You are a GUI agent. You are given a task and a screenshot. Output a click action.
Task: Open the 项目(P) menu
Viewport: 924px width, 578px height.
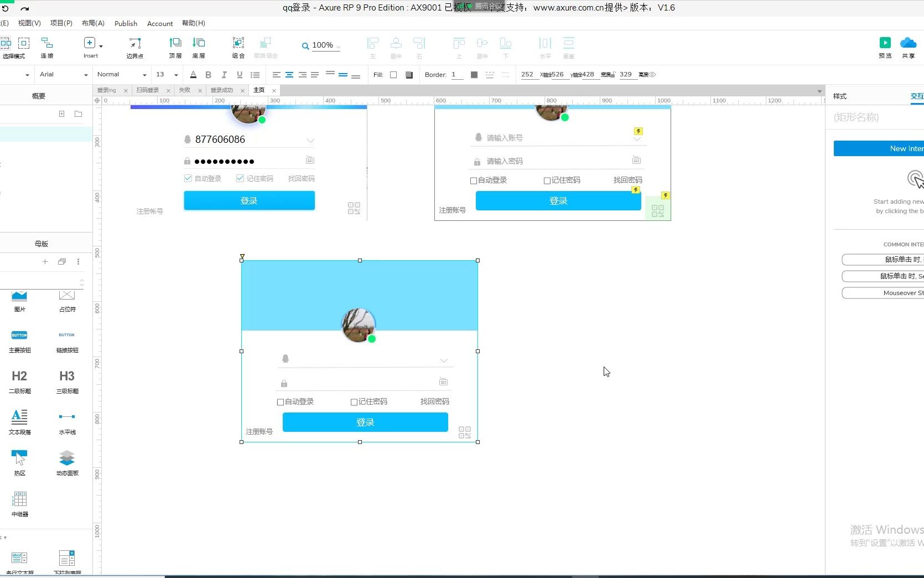61,23
